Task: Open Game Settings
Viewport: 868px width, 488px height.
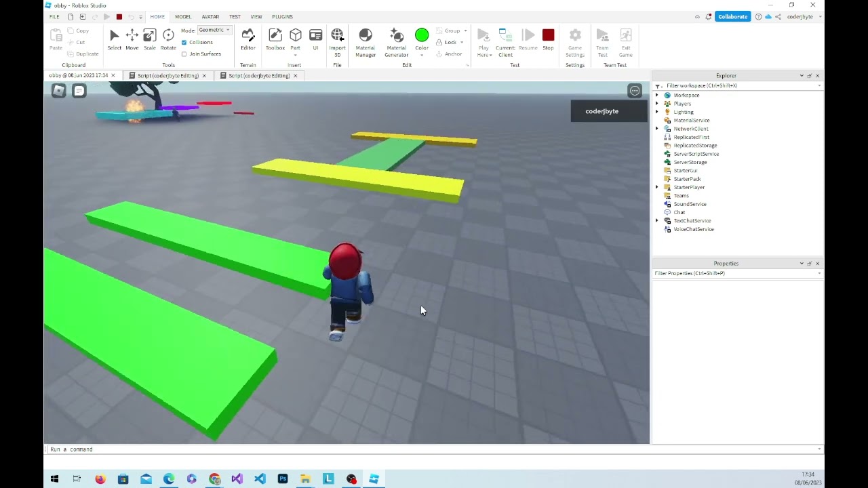Action: tap(575, 42)
